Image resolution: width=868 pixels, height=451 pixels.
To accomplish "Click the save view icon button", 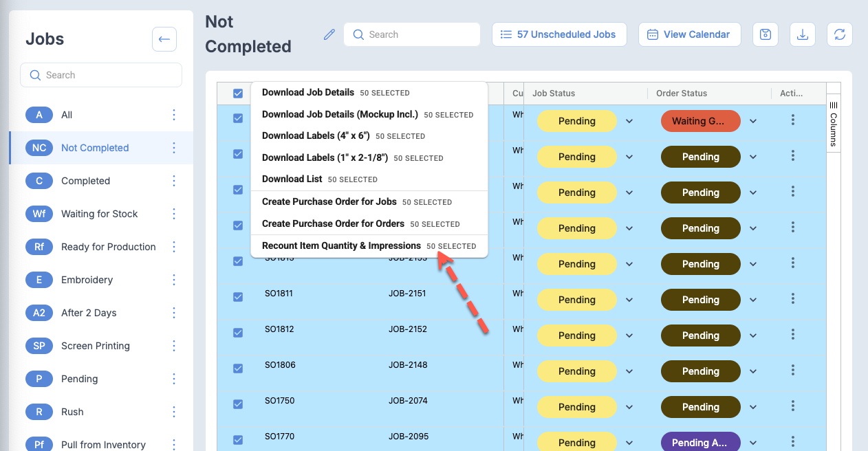I will coord(765,34).
